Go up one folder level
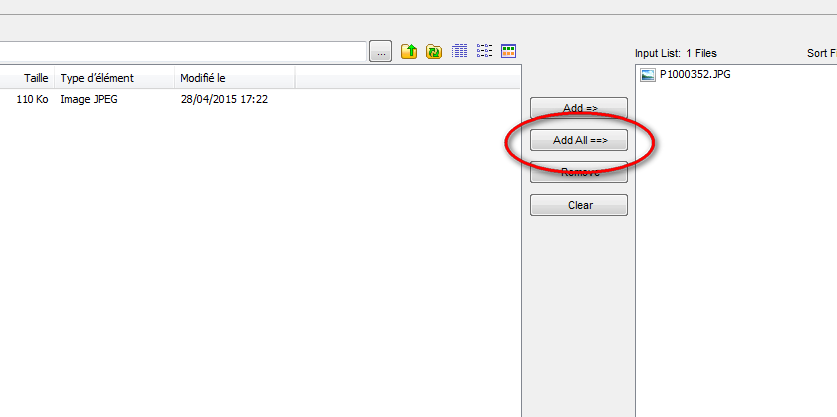Image resolution: width=837 pixels, height=417 pixels. pos(409,51)
